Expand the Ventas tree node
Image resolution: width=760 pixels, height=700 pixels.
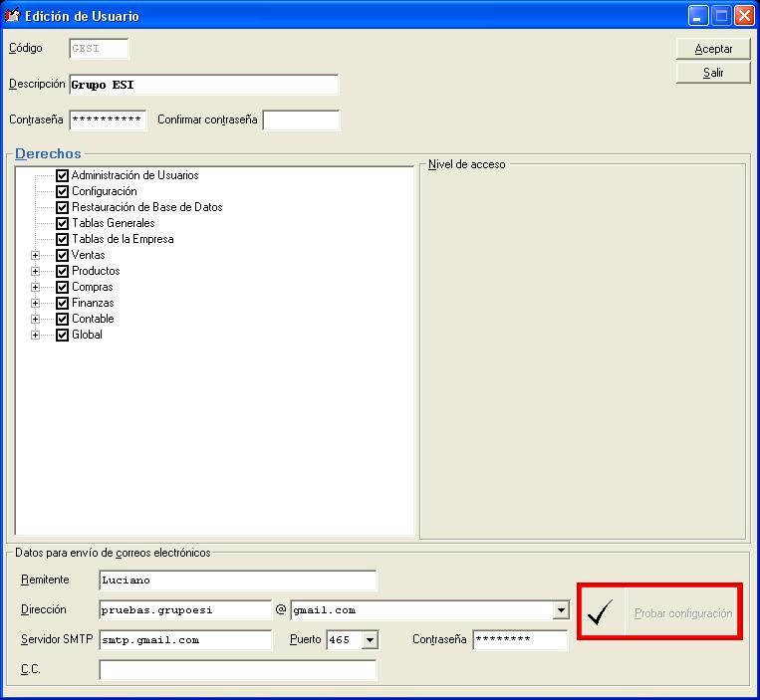(x=36, y=256)
